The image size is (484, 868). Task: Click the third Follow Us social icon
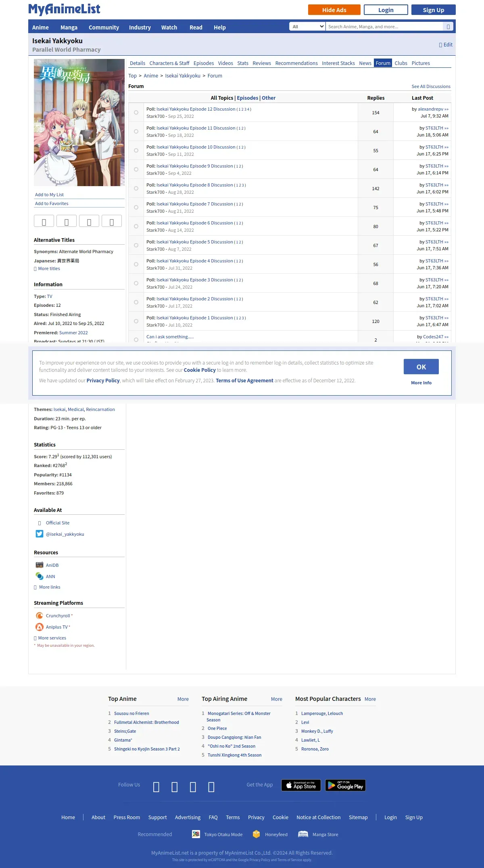pos(193,787)
